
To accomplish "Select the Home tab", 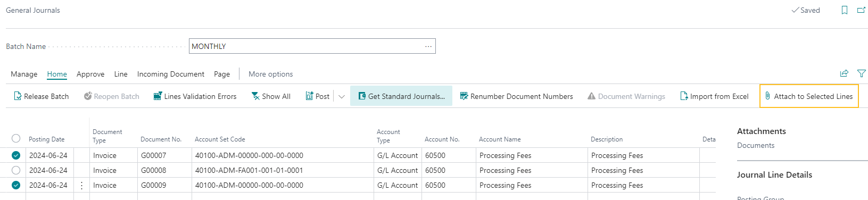I will [57, 74].
